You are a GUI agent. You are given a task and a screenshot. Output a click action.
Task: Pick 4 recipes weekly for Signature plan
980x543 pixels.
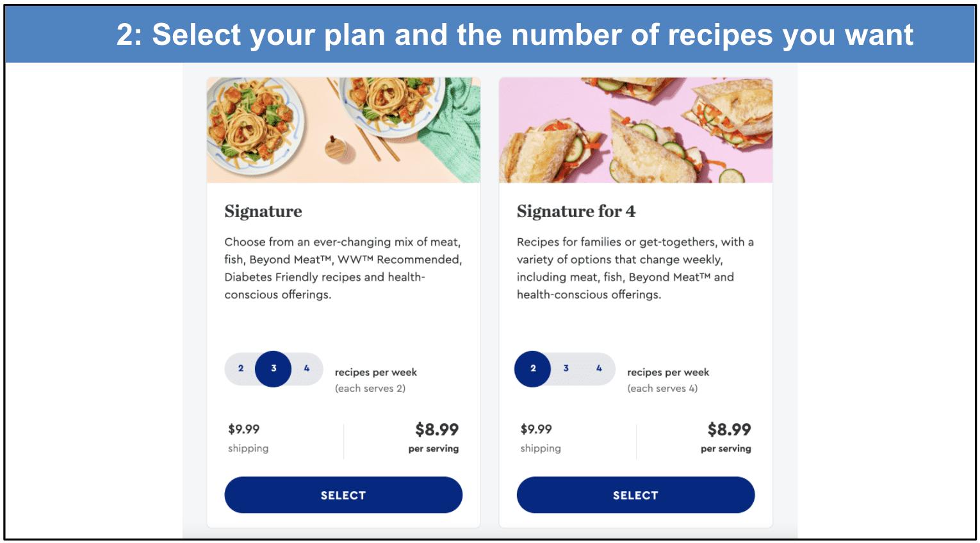pyautogui.click(x=307, y=369)
